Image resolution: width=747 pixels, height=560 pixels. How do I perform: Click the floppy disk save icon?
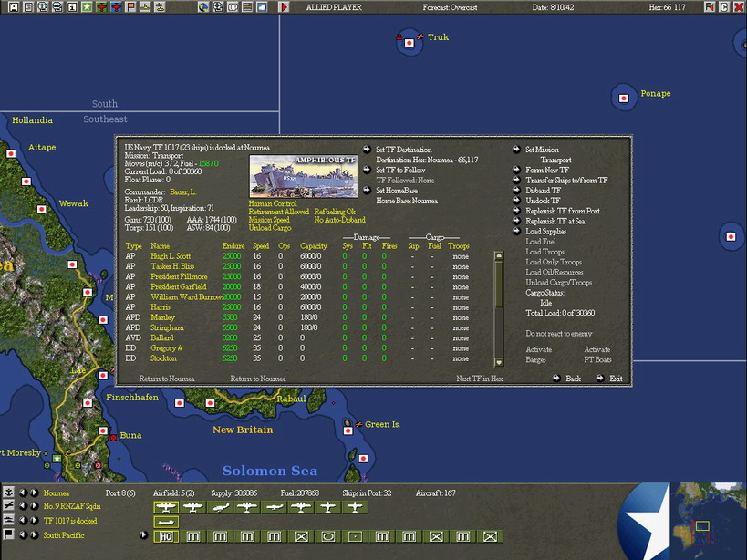(x=14, y=7)
